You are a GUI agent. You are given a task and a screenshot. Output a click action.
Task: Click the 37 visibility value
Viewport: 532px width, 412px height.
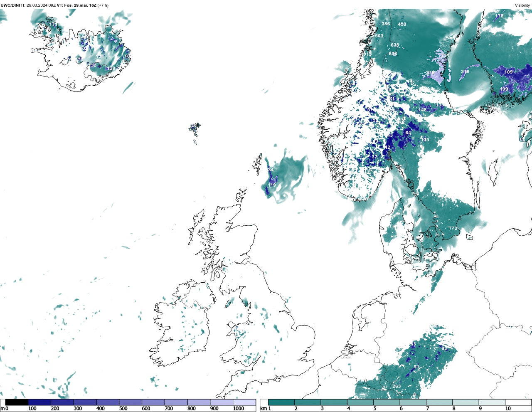[374, 157]
